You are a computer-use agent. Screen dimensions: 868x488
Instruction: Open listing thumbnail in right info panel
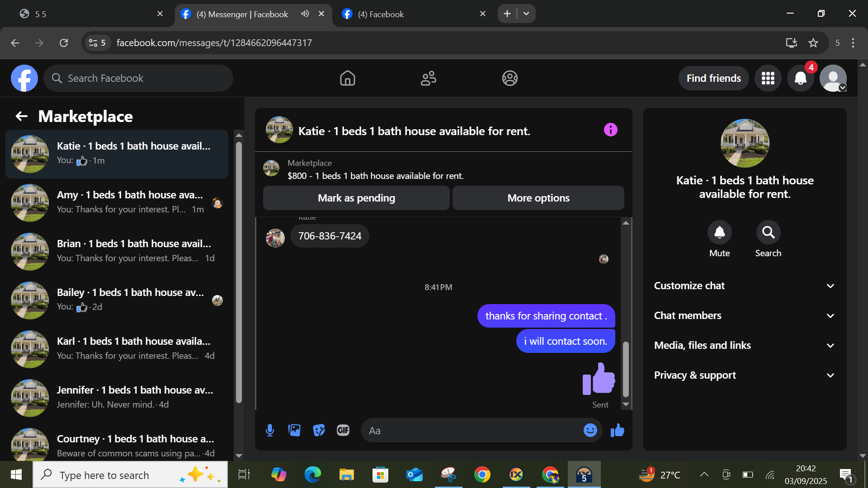(745, 143)
